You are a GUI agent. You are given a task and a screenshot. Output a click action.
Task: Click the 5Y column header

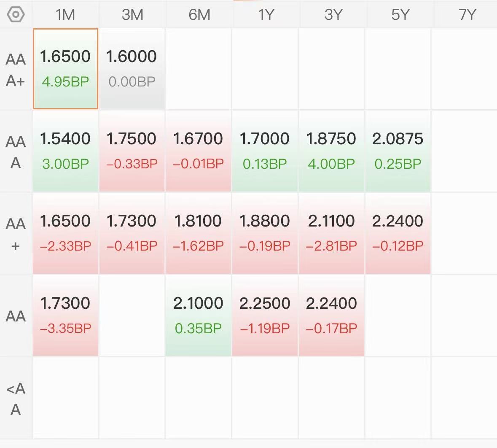(x=400, y=15)
